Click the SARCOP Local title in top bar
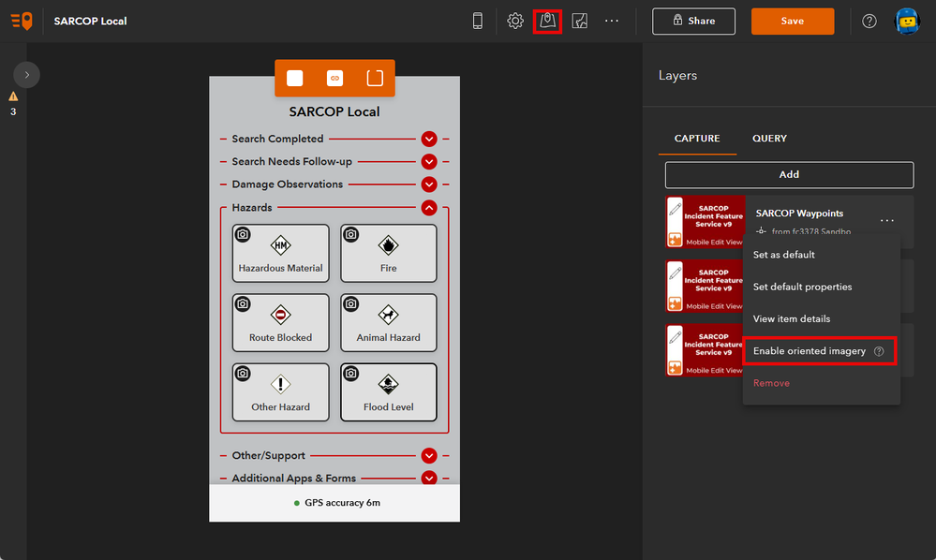This screenshot has width=936, height=560. pyautogui.click(x=90, y=21)
